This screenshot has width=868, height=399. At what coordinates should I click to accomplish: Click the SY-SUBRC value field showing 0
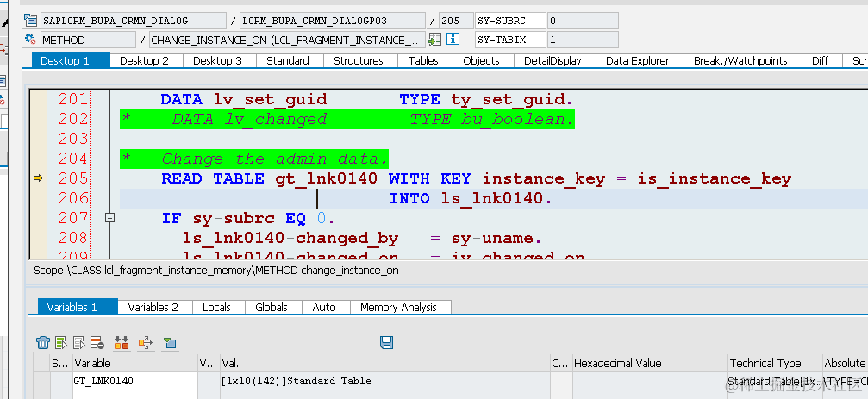point(583,21)
